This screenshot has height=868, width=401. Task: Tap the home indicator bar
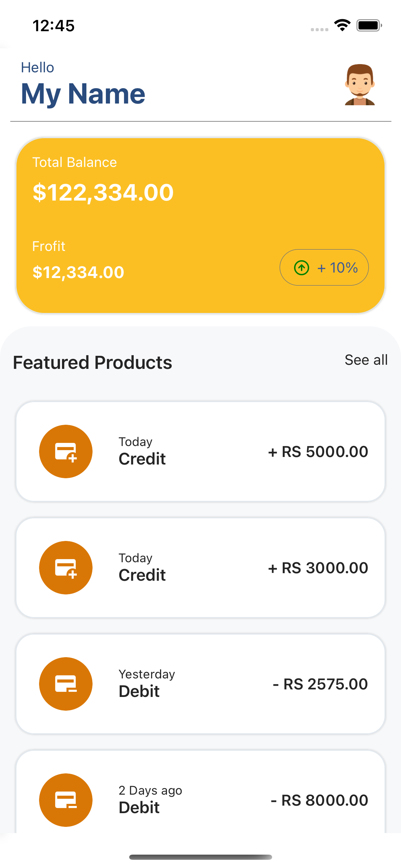(x=200, y=857)
